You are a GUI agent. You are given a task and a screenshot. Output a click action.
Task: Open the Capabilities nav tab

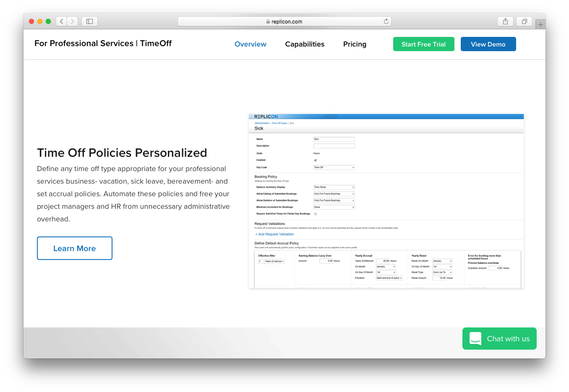click(x=305, y=44)
